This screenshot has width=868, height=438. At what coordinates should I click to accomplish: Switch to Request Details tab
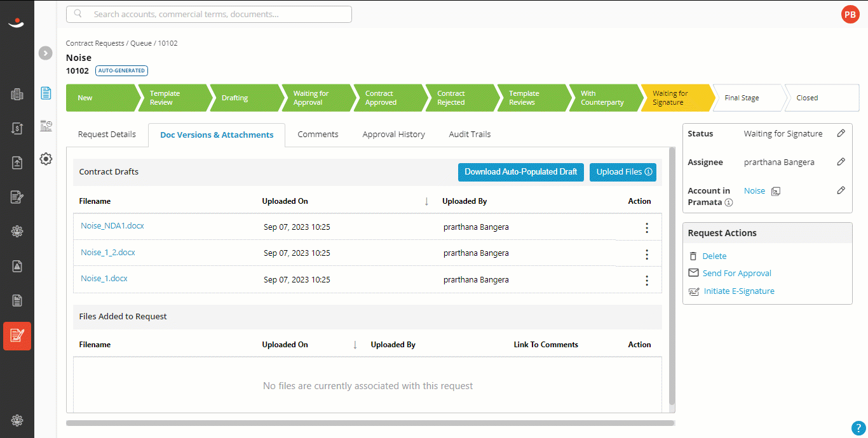click(x=107, y=134)
